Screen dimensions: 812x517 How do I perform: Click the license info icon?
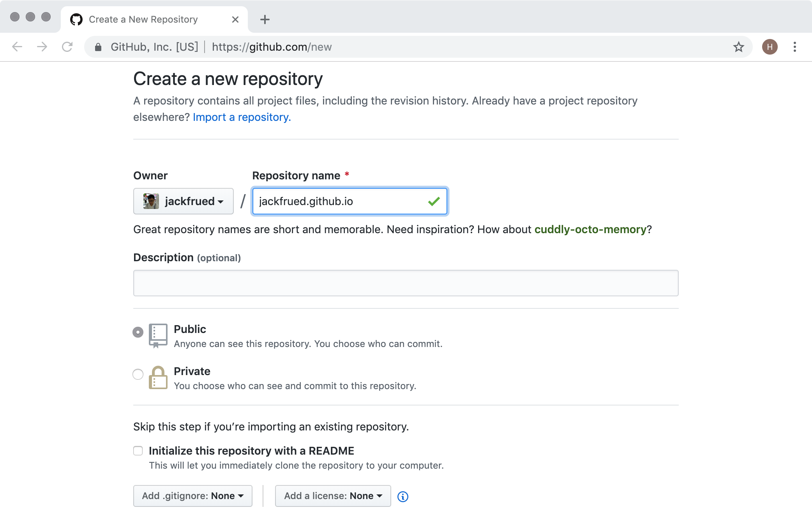coord(402,496)
